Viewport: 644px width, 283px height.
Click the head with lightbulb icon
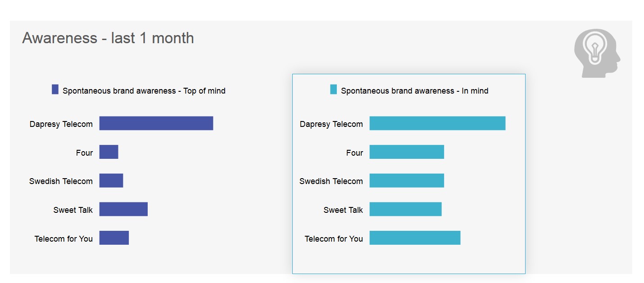pyautogui.click(x=596, y=53)
